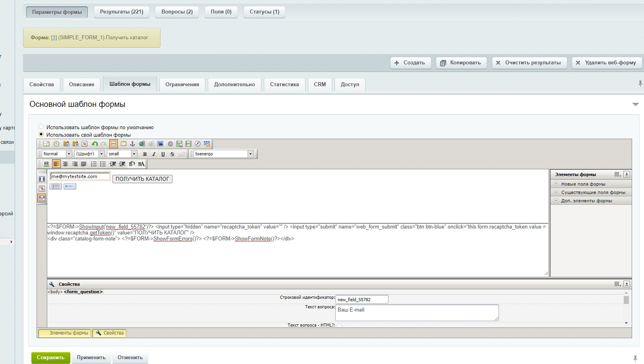Toggle italic formatting
This screenshot has width=644, height=364.
[154, 154]
